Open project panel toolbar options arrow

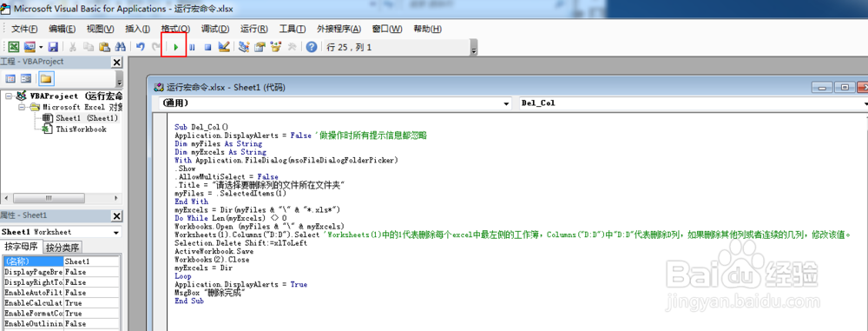[x=118, y=78]
